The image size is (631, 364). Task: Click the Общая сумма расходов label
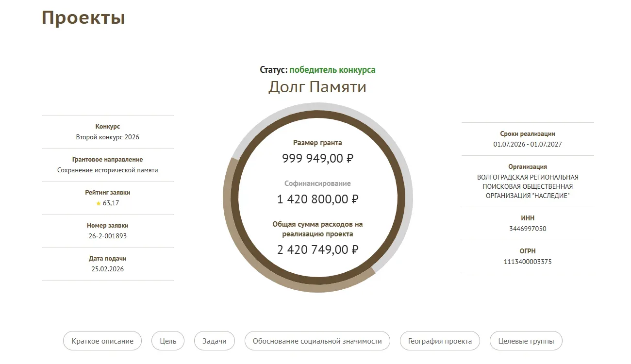317,229
